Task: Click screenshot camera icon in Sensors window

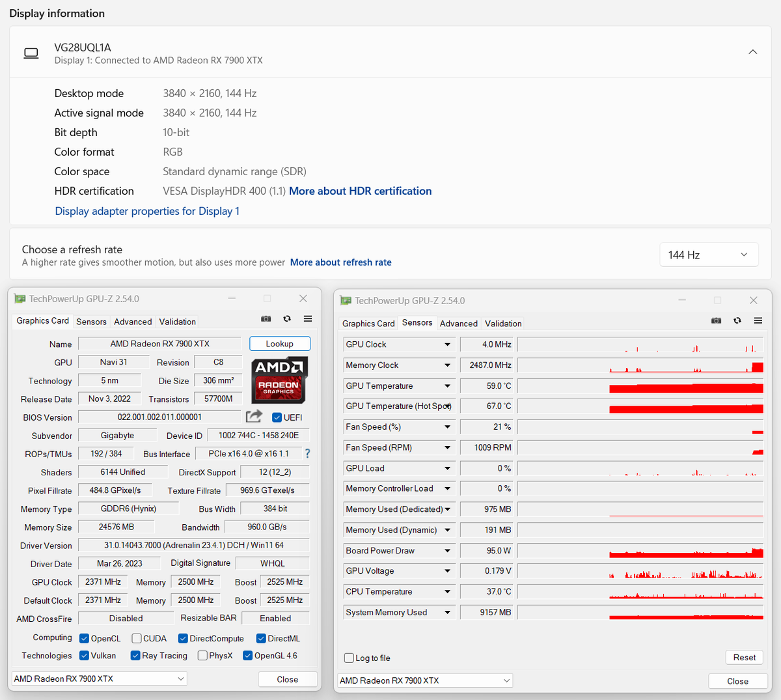Action: [716, 320]
